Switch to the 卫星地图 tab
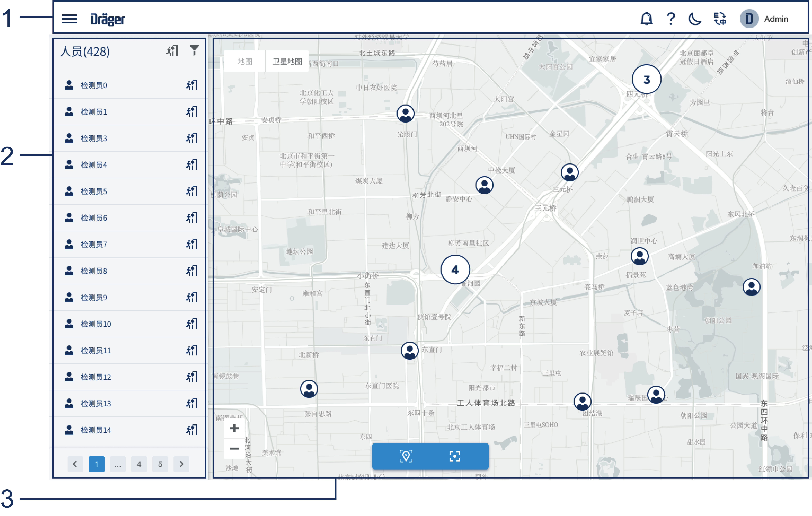The width and height of the screenshot is (812, 516). [287, 61]
